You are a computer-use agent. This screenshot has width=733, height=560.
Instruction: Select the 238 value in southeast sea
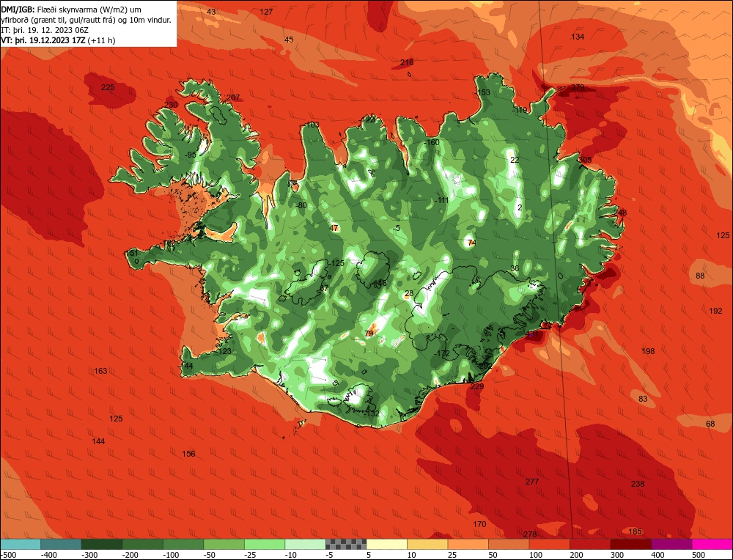tap(638, 484)
